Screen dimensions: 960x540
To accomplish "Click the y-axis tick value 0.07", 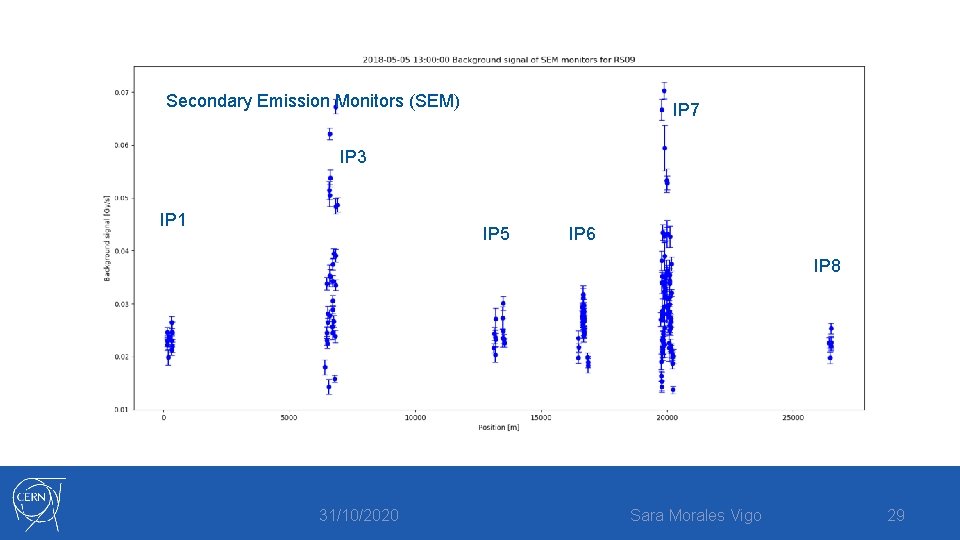I will 121,92.
